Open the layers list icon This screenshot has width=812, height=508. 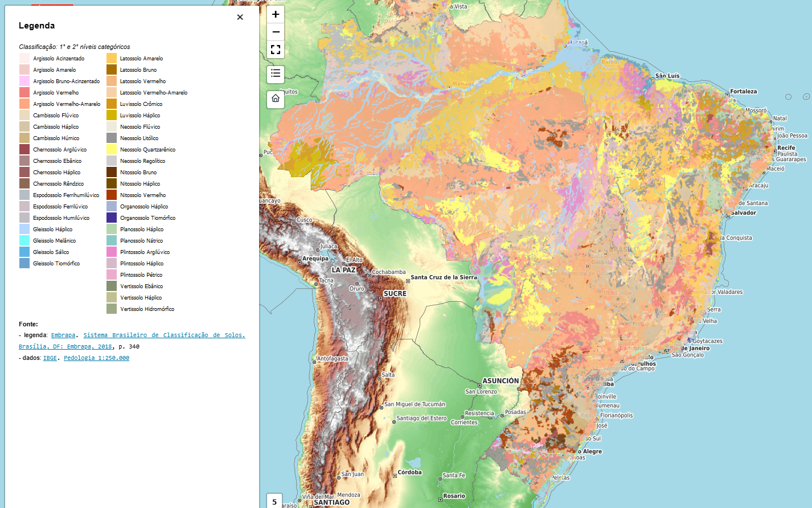tap(275, 74)
